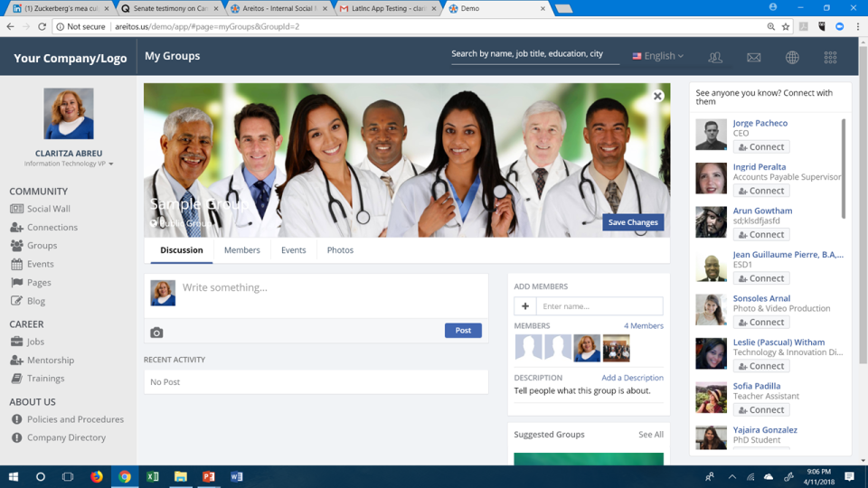The image size is (868, 488).
Task: Open Chrome menu (three dots)
Action: pos(858,26)
